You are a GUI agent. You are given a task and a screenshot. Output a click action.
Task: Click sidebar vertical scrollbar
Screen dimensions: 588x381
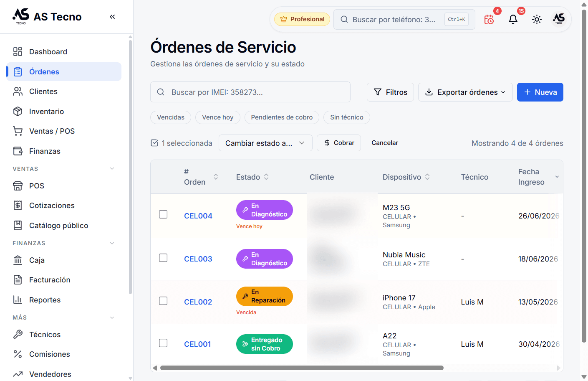(130, 167)
